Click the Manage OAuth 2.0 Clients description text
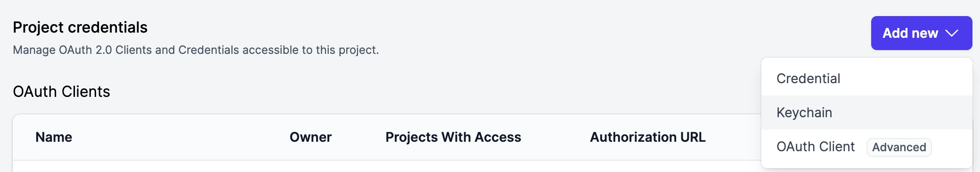Viewport: 980px width, 172px height. pos(196,50)
